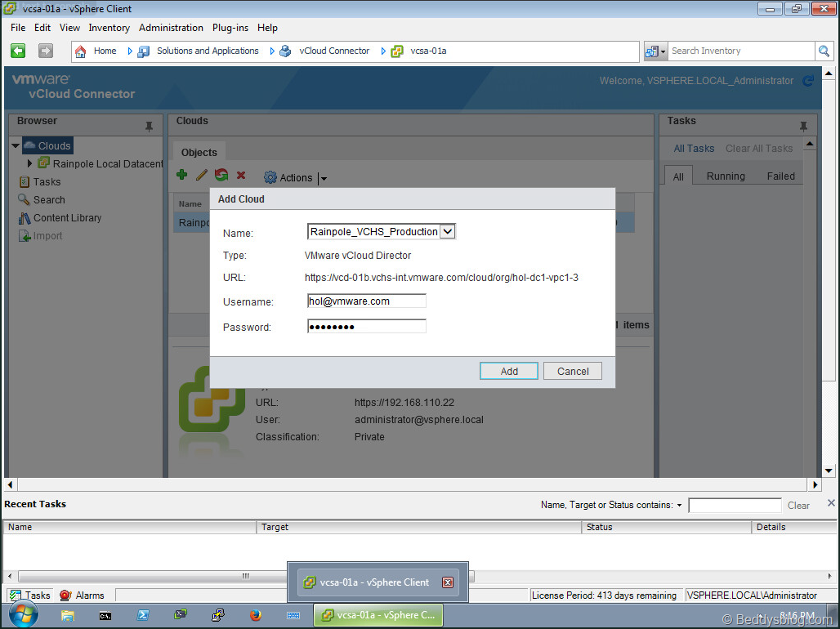The height and width of the screenshot is (629, 840).
Task: Open the on-screen keyboard taskbar icon
Action: coord(293,615)
